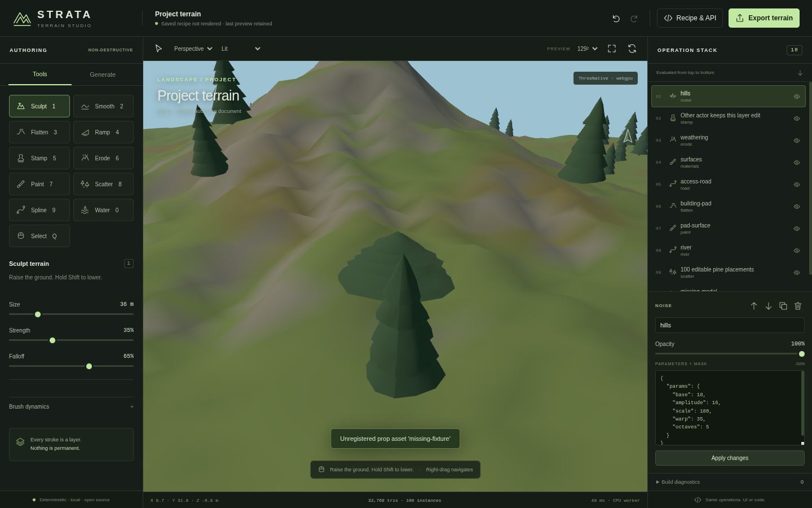Viewport: 812px width, 508px height.
Task: Click the Opacity slider handle
Action: coord(802,354)
